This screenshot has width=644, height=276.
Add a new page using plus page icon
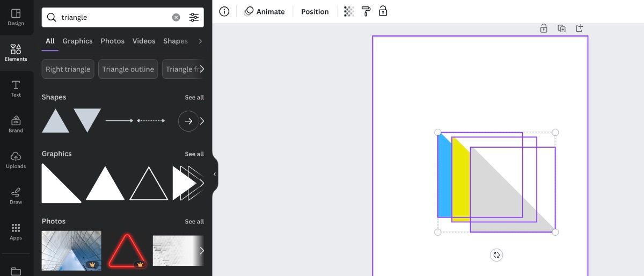(580, 28)
